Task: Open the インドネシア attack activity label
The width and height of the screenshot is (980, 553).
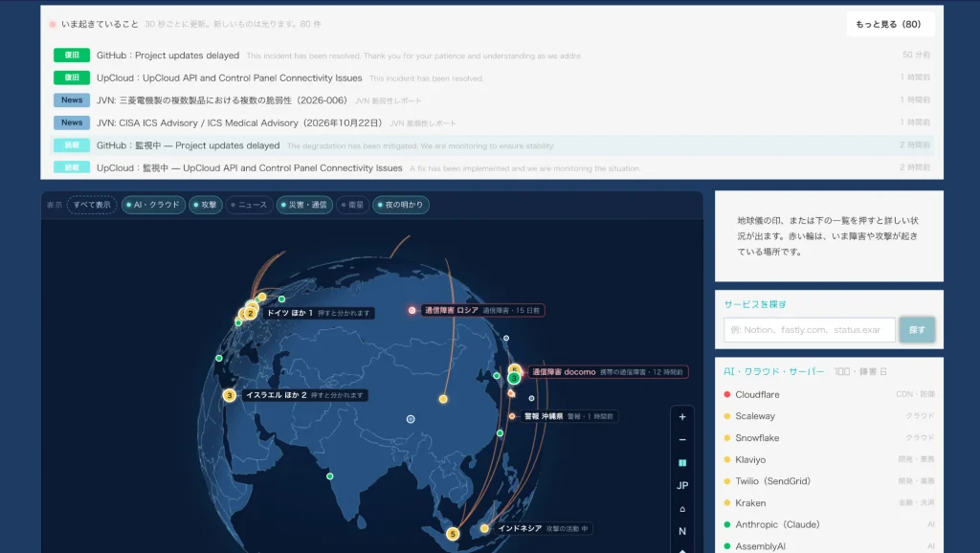Action: pyautogui.click(x=543, y=529)
